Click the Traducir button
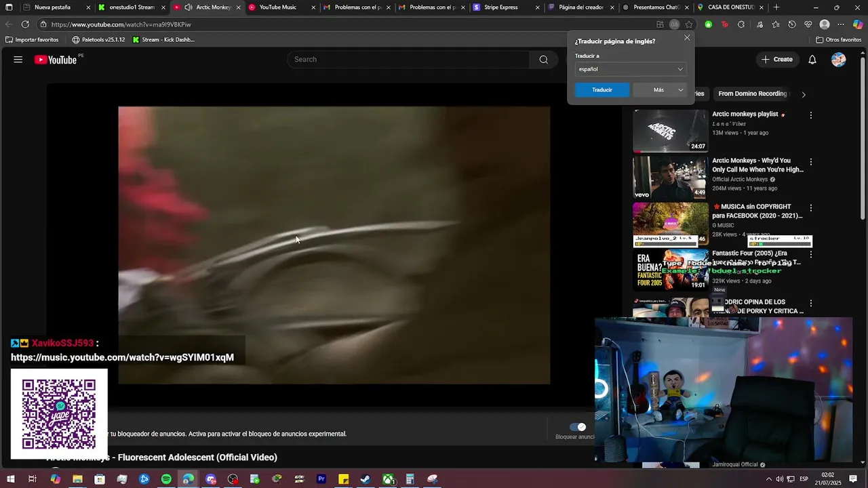 coord(602,90)
